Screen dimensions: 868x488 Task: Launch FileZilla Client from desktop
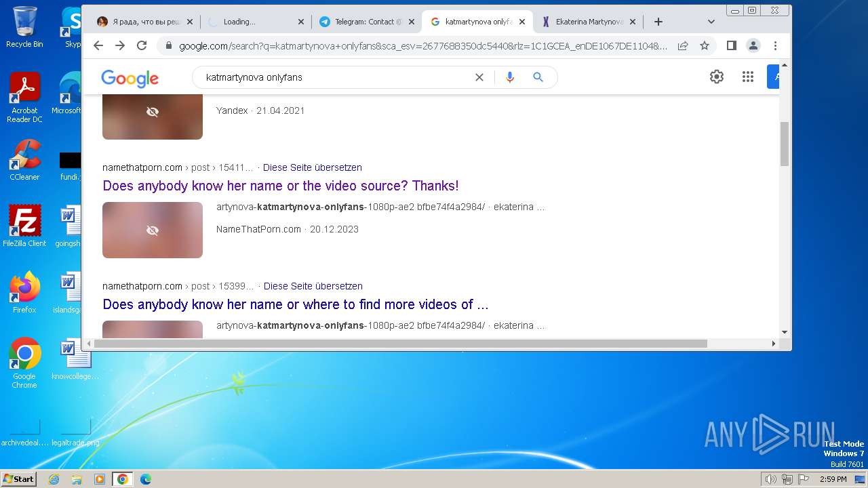click(x=24, y=226)
